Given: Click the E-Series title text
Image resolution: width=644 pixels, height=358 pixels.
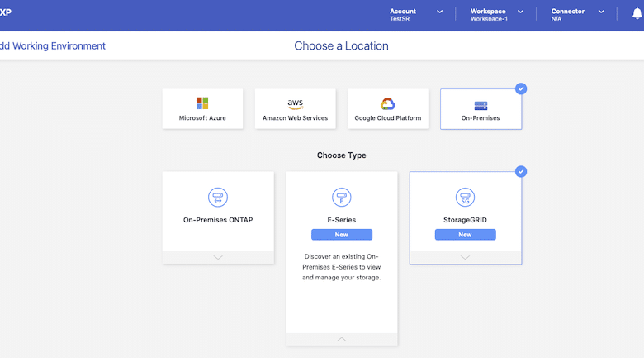Looking at the screenshot, I should (341, 220).
